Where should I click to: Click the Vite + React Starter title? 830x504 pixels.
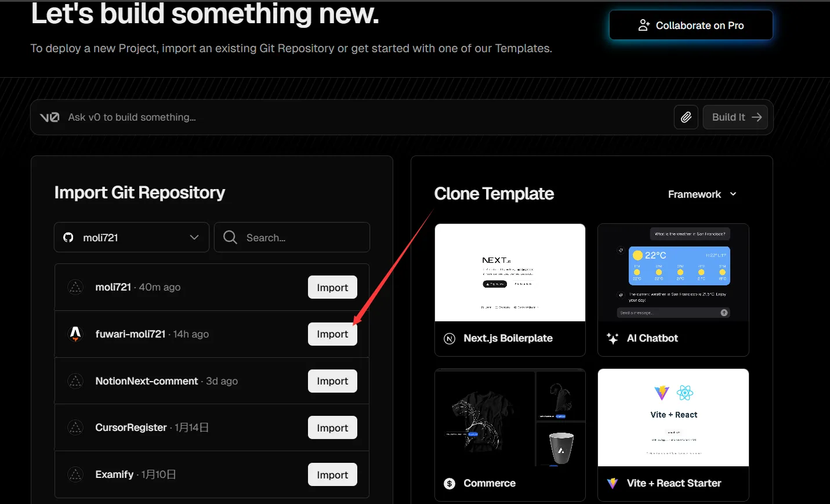[674, 483]
